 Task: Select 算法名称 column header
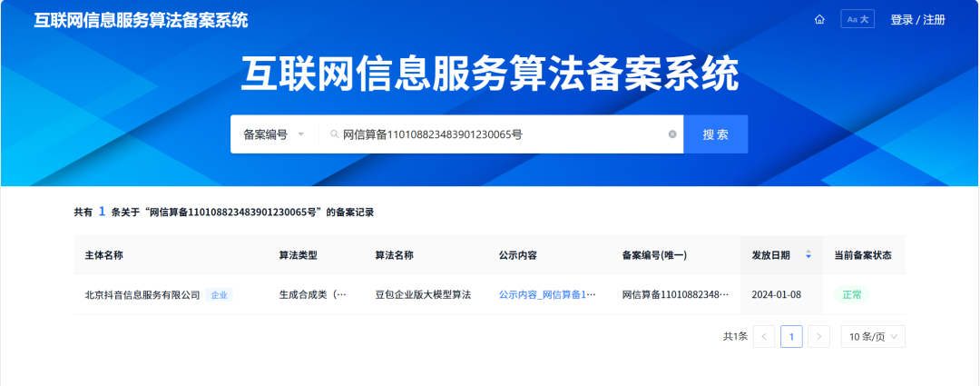coord(394,255)
